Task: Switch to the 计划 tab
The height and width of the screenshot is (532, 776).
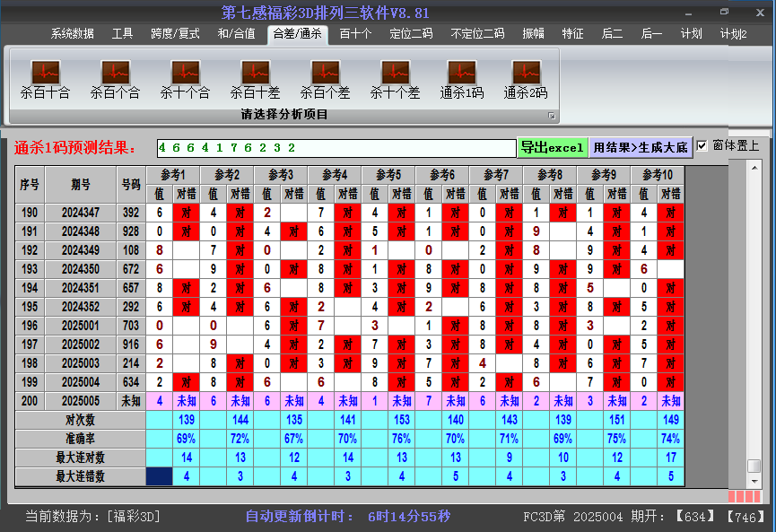Action: [691, 34]
